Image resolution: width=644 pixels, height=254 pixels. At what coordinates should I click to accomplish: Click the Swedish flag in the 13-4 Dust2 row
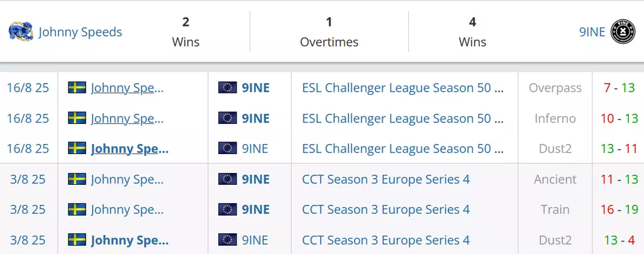point(77,240)
